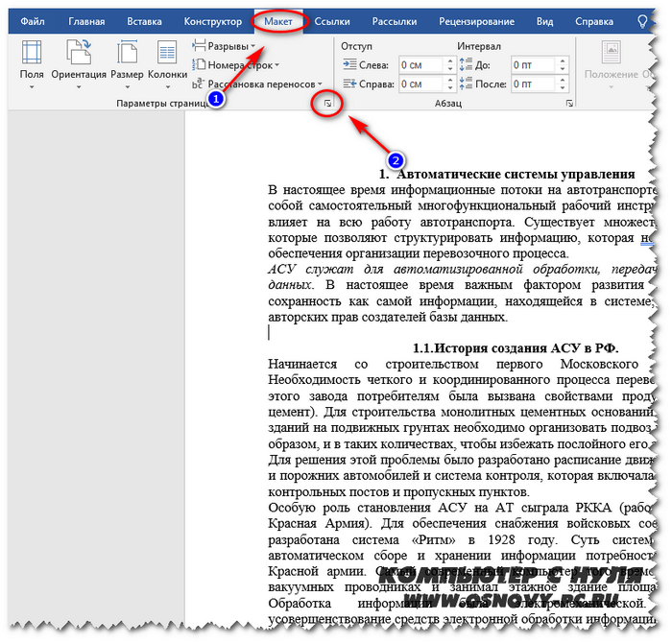Click the Колонки columns icon

click(x=167, y=60)
